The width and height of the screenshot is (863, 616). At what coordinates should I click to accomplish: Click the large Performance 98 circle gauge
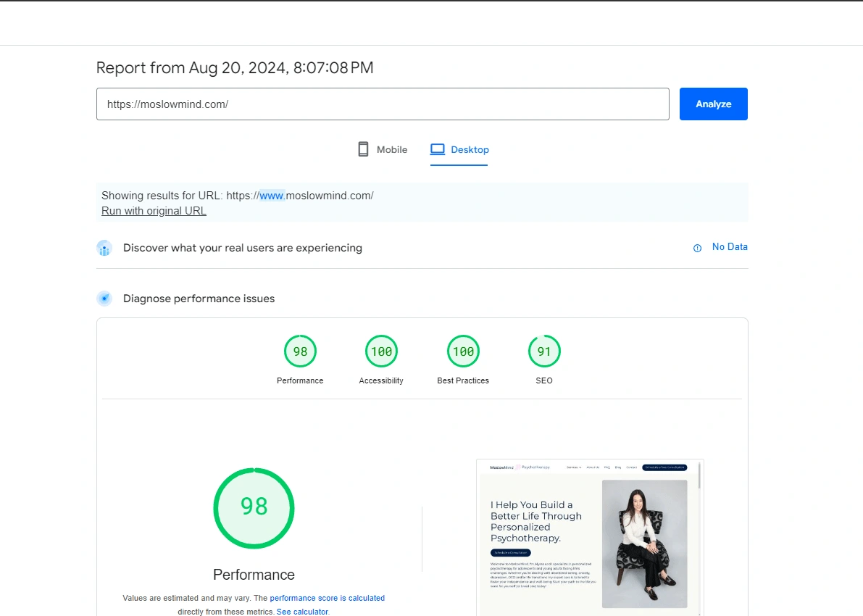[x=254, y=508]
